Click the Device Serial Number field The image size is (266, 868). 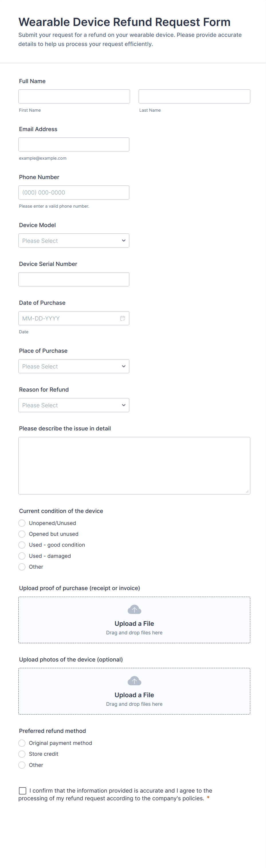[x=74, y=279]
